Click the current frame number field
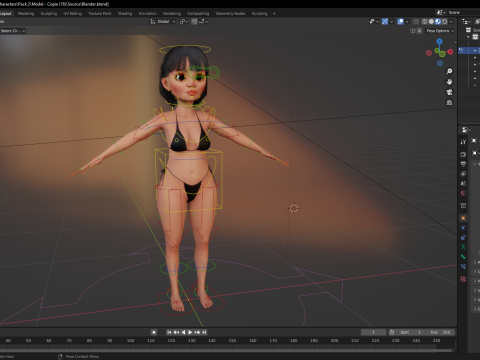Viewport: 480px width, 360px height. [373, 332]
